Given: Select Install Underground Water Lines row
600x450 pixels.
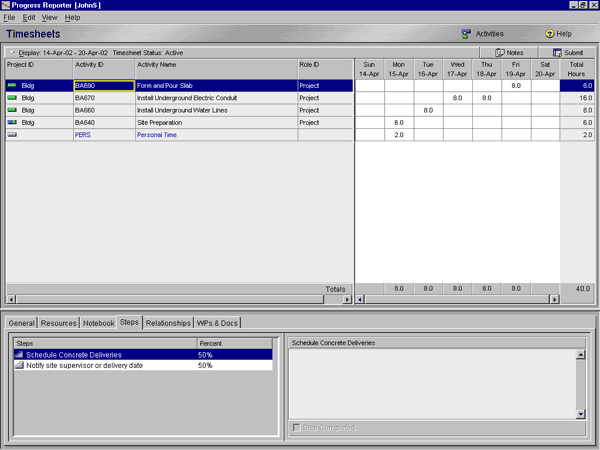Looking at the screenshot, I should 179,110.
